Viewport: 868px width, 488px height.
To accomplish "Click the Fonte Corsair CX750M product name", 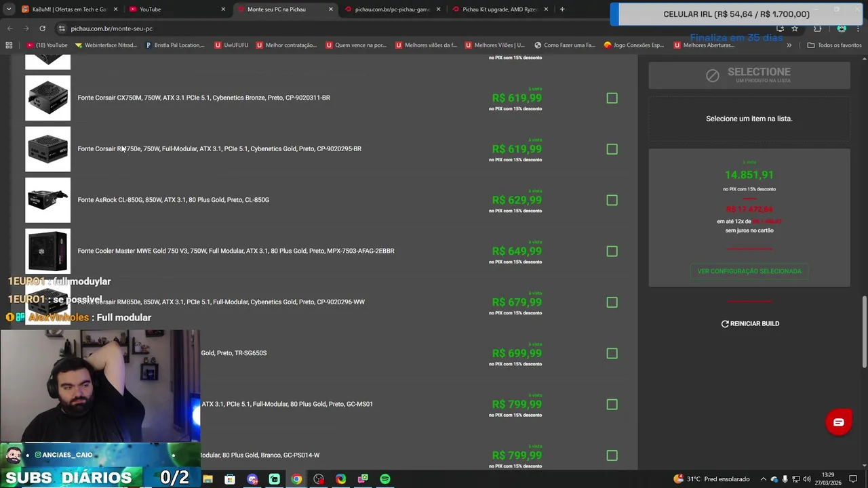I will 204,98.
